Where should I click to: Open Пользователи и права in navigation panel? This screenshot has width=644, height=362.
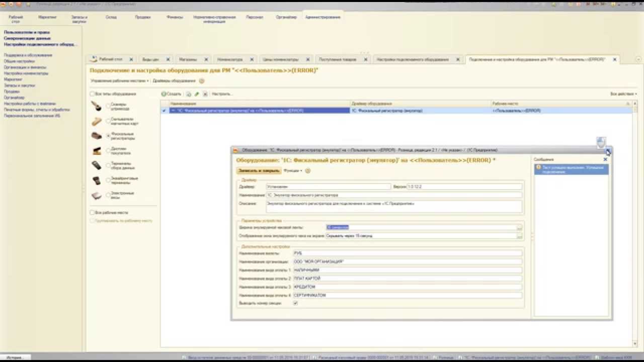coord(27,32)
